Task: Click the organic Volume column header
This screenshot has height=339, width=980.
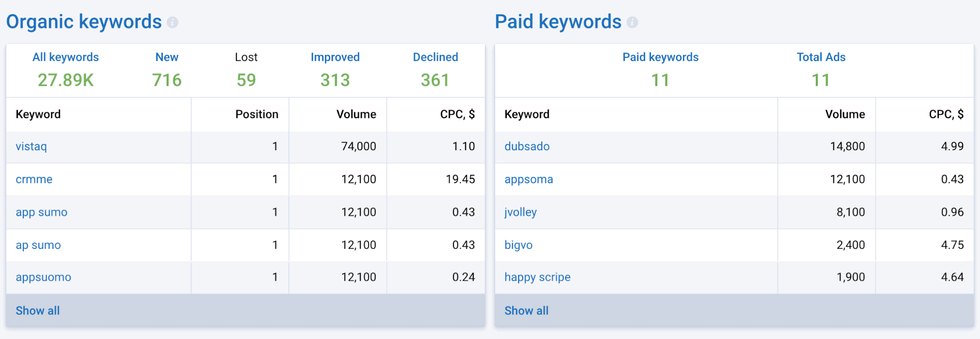Action: [x=356, y=114]
